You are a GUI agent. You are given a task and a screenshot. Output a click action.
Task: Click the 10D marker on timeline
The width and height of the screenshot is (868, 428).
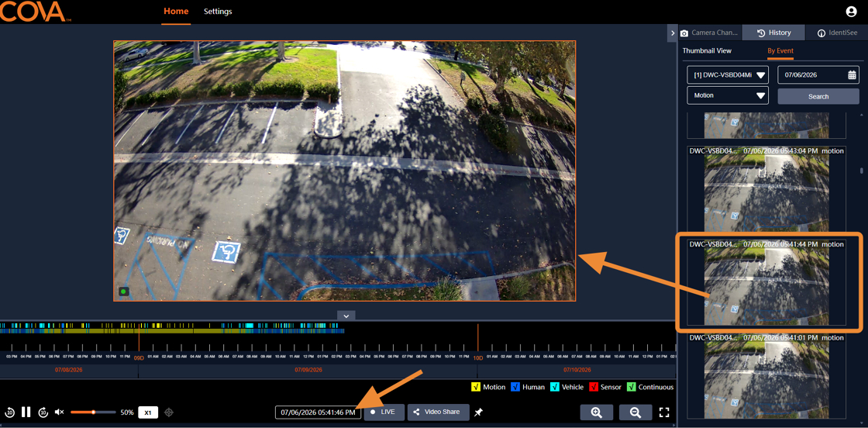[478, 358]
